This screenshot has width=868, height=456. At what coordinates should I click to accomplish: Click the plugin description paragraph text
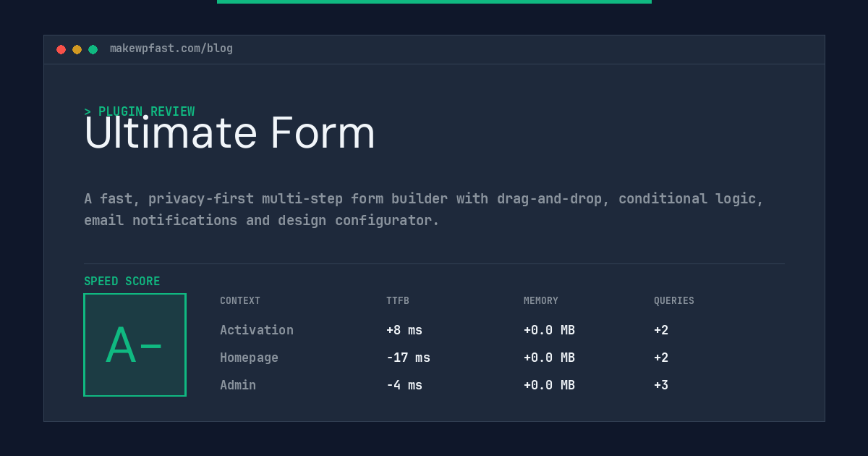424,209
